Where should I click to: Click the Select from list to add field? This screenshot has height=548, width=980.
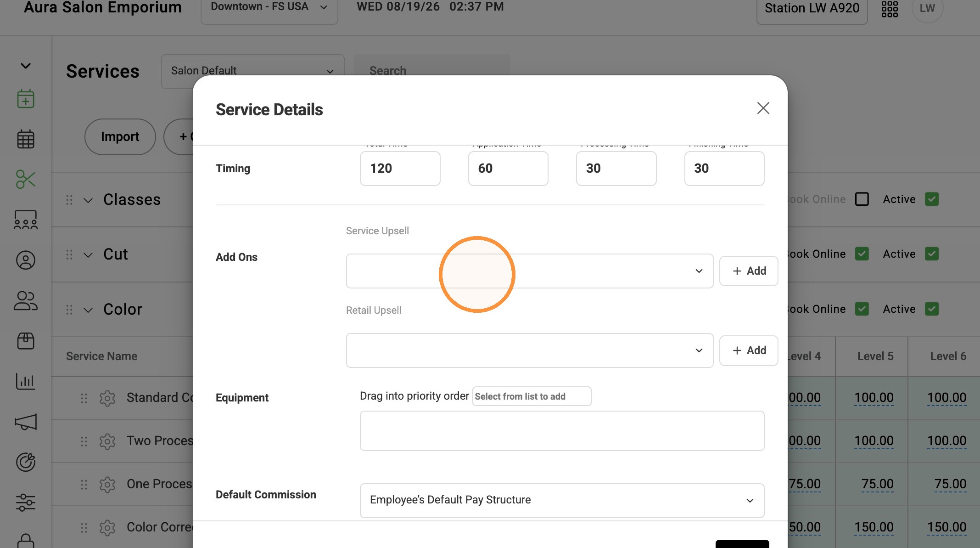pyautogui.click(x=532, y=396)
